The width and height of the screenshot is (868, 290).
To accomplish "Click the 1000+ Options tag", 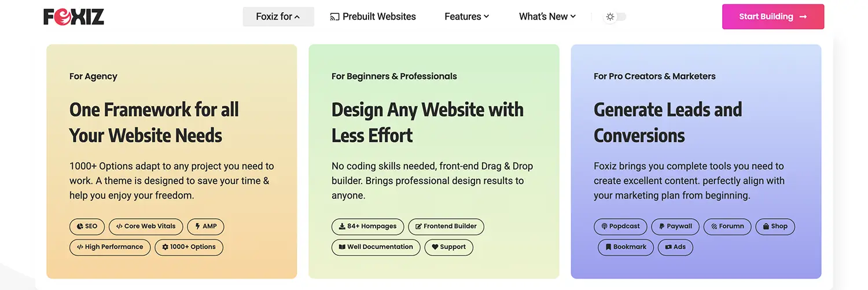I will (x=189, y=247).
